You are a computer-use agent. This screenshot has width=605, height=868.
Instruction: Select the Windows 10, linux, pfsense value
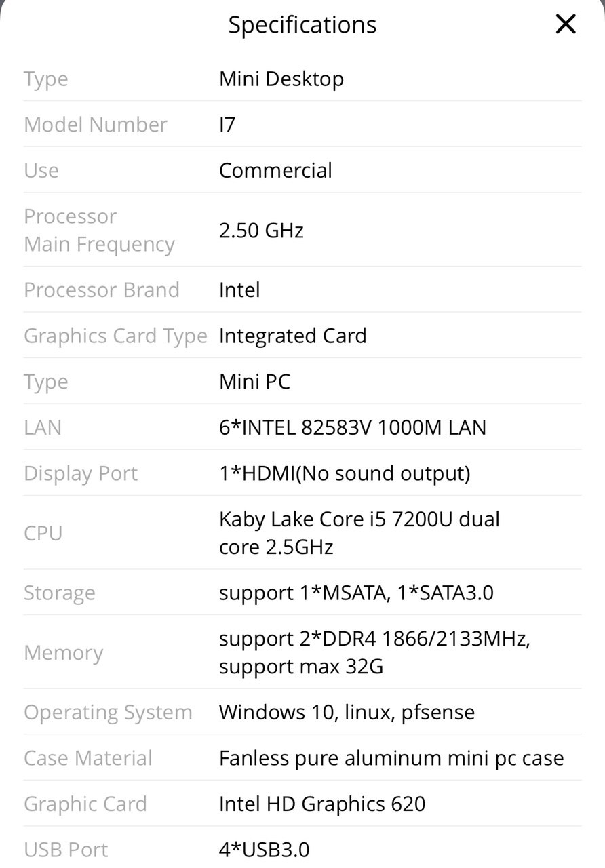[x=347, y=713]
